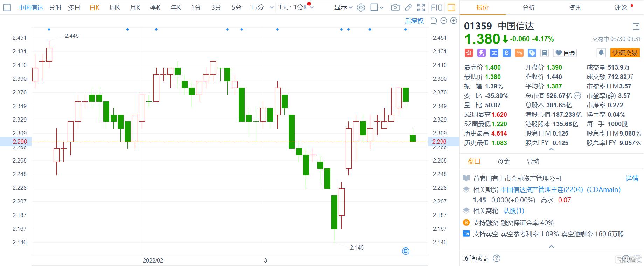Click the 后复权 adjustment option
Image resolution: width=644 pixels, height=266 pixels.
tap(414, 21)
